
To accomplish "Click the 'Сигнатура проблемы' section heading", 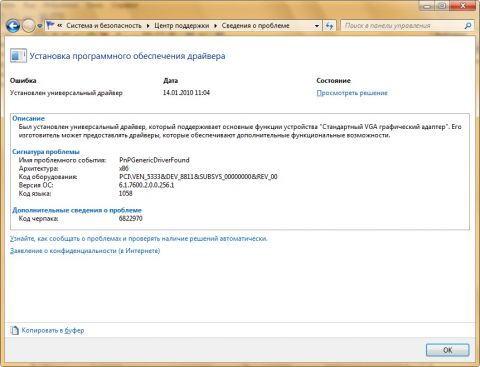I will (46, 152).
